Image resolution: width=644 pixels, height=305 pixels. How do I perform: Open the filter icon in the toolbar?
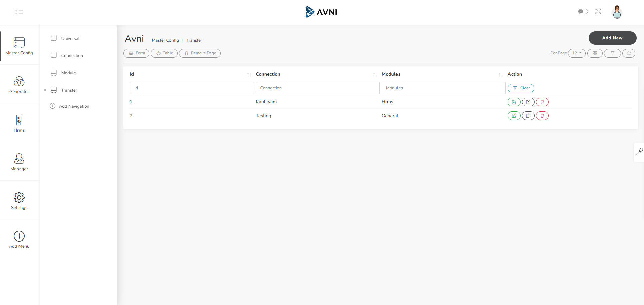coord(612,53)
